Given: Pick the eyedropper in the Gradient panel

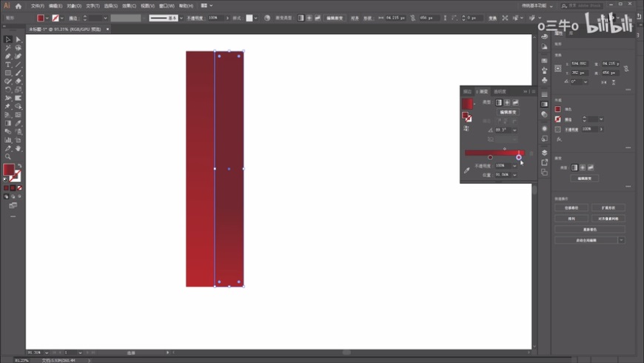Looking at the screenshot, I should click(467, 170).
